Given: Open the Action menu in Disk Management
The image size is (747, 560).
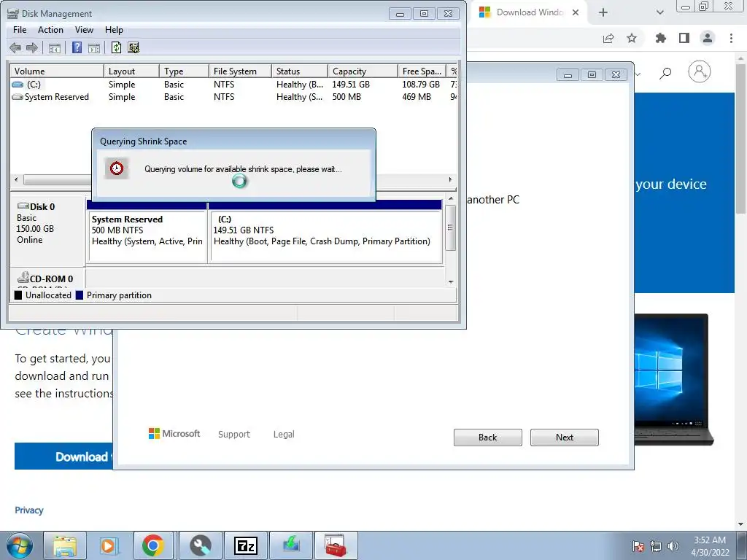Looking at the screenshot, I should (x=50, y=29).
